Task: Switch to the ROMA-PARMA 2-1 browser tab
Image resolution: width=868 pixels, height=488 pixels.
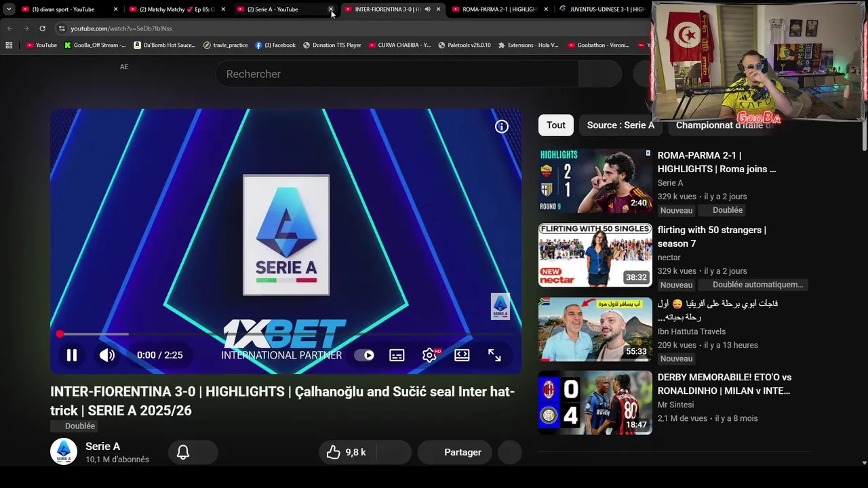Action: 499,9
